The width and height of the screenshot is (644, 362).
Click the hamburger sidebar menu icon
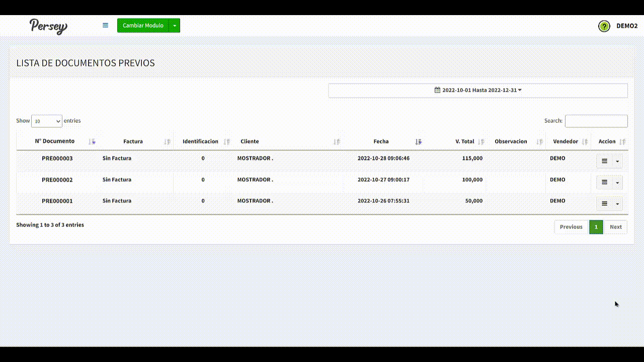coord(105,25)
